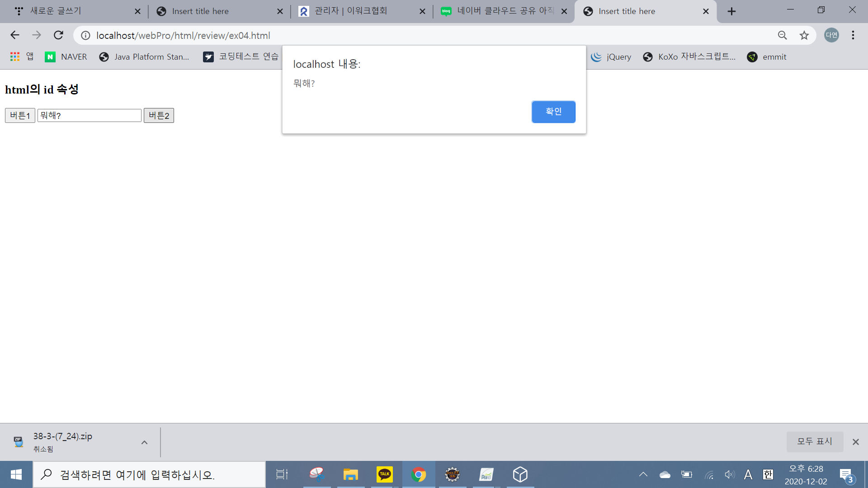This screenshot has height=488, width=868.
Task: Show hidden system tray icons
Action: (x=643, y=474)
